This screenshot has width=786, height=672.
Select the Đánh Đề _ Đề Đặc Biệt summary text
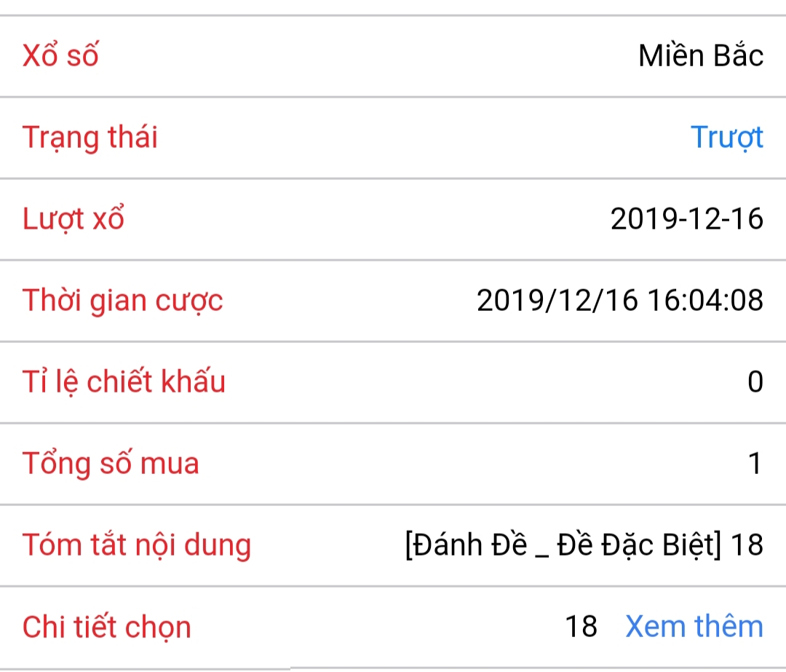click(563, 545)
